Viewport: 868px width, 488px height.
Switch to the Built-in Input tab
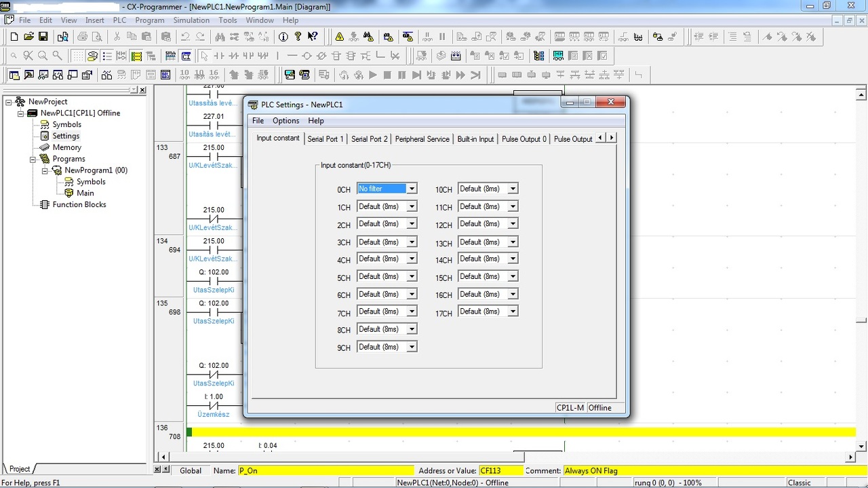coord(475,139)
